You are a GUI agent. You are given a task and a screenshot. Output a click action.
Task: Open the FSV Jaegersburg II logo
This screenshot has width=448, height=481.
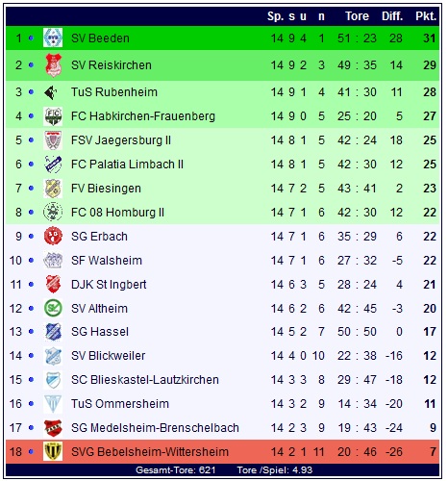point(53,140)
